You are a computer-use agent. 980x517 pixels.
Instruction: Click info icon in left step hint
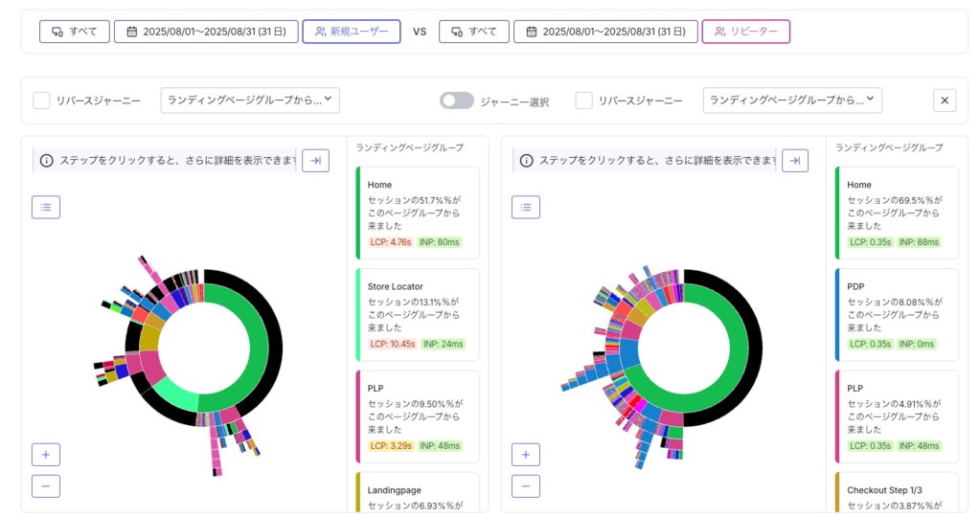(46, 161)
